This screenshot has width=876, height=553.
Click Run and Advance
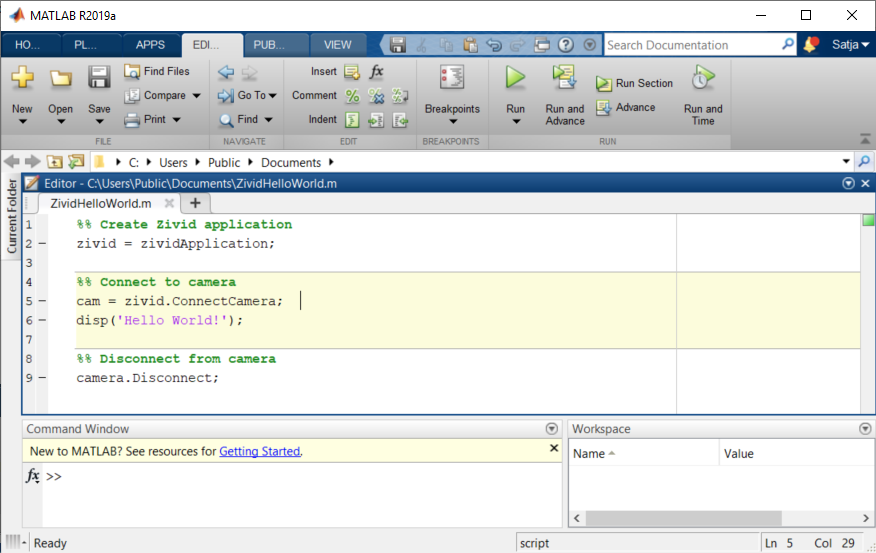(565, 96)
